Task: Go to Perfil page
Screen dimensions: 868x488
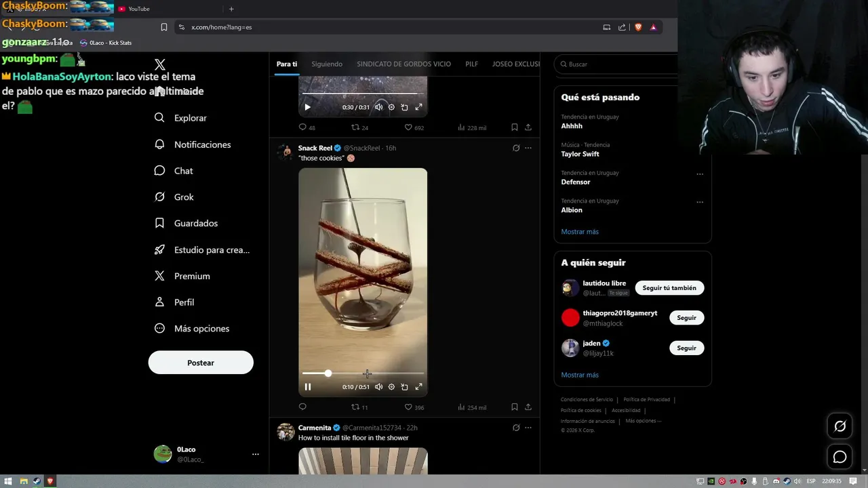Action: point(174,302)
